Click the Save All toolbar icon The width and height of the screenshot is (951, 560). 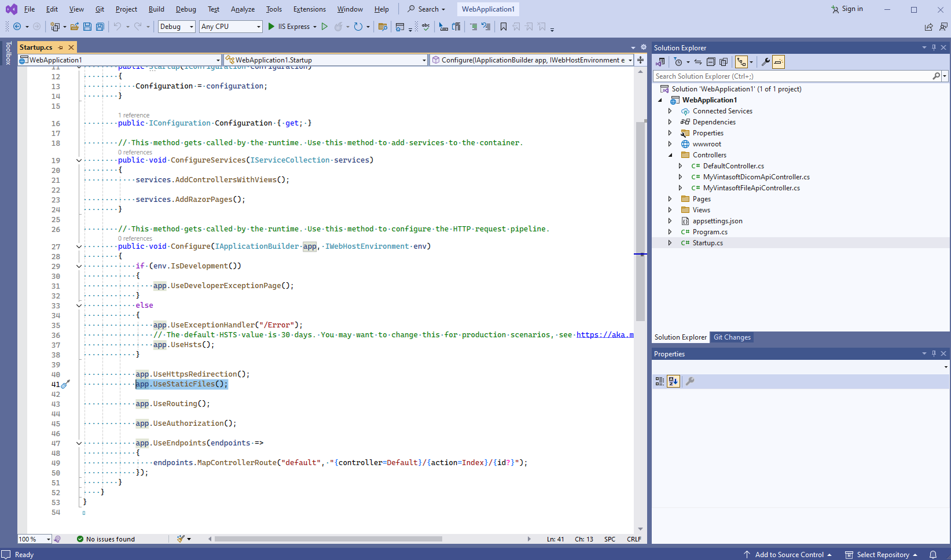click(x=100, y=27)
